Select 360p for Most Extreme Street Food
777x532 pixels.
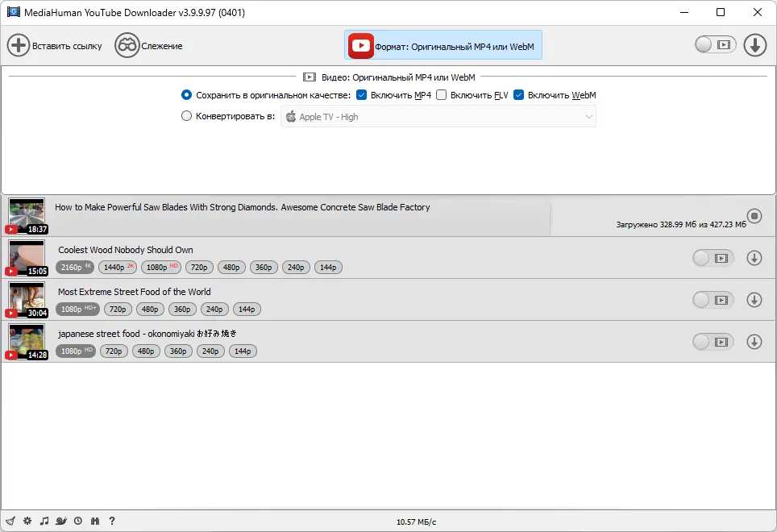click(182, 309)
